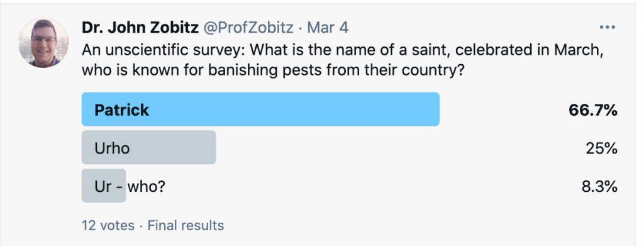
Task: Click the Patrick option label
Action: tap(121, 110)
